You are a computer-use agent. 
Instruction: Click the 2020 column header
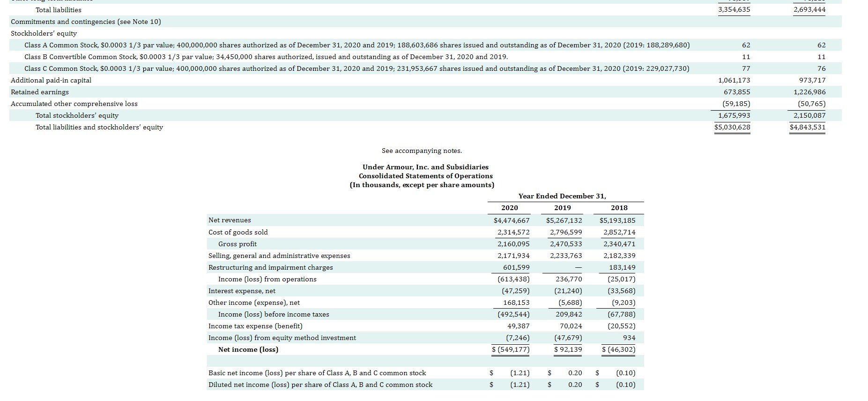510,208
